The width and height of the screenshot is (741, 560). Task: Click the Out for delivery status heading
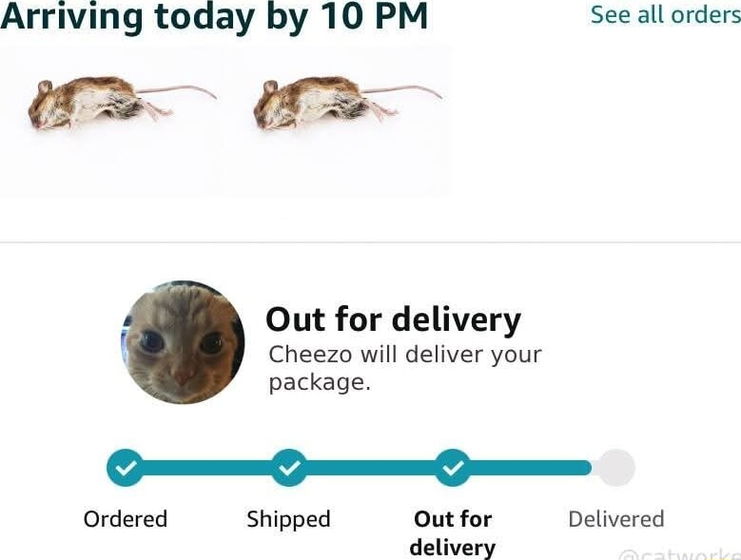(393, 319)
